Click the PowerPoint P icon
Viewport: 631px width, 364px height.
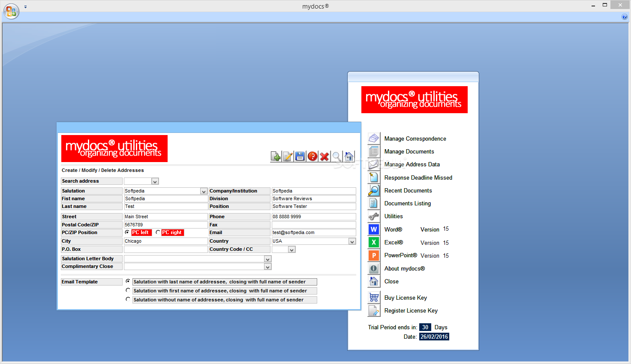coord(374,256)
